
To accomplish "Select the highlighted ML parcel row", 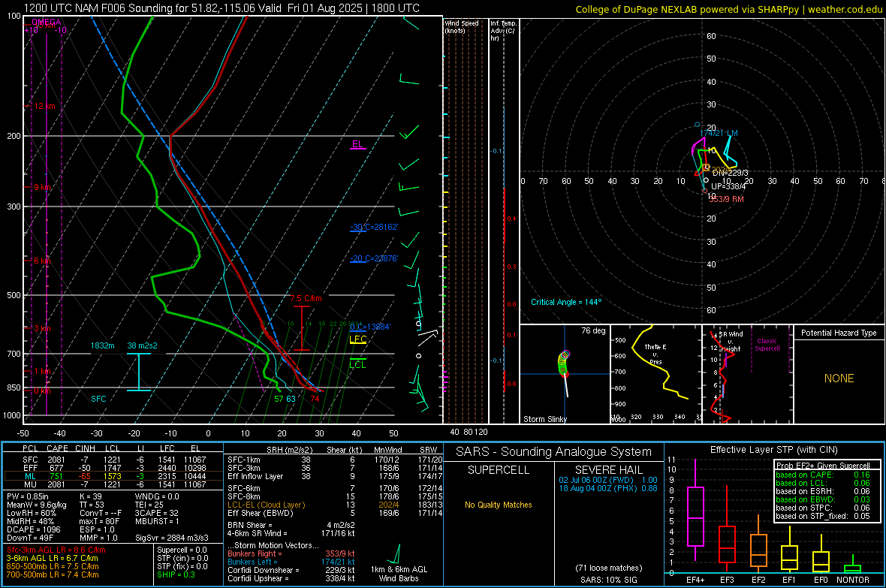I will [113, 476].
